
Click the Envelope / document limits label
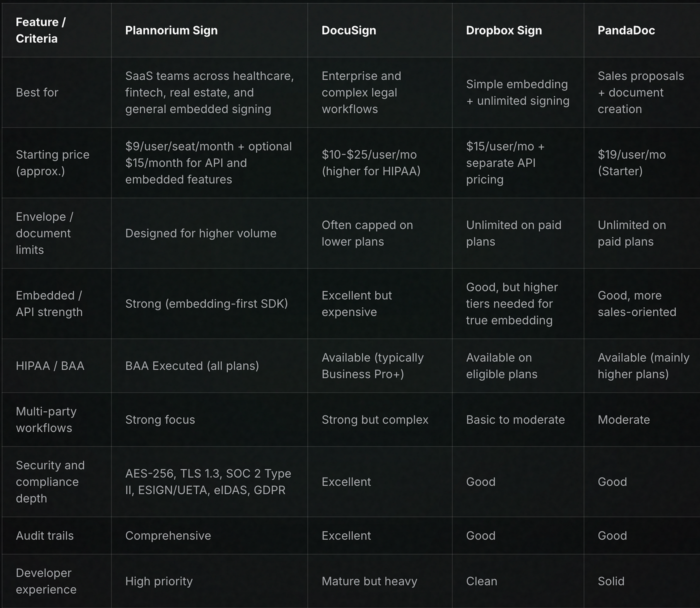coord(44,233)
